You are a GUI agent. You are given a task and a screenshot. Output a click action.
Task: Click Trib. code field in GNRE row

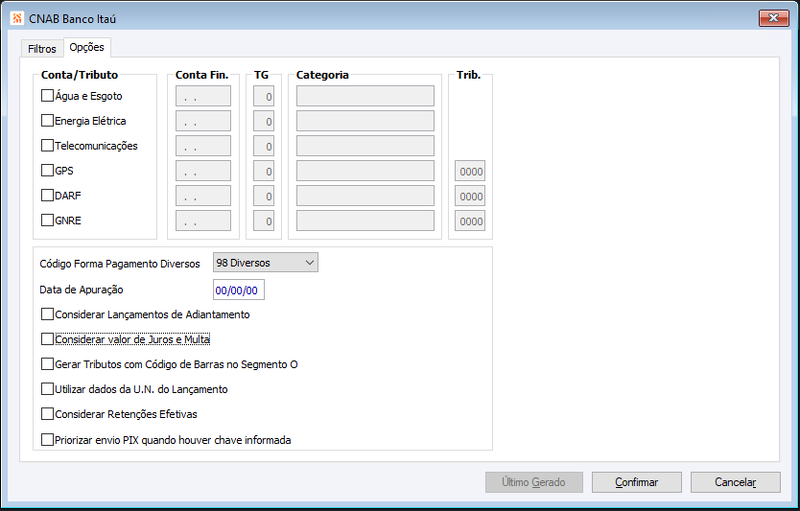tap(470, 221)
